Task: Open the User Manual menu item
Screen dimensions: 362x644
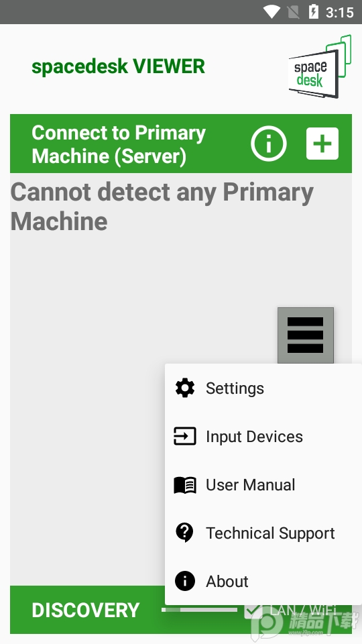Action: [x=263, y=484]
